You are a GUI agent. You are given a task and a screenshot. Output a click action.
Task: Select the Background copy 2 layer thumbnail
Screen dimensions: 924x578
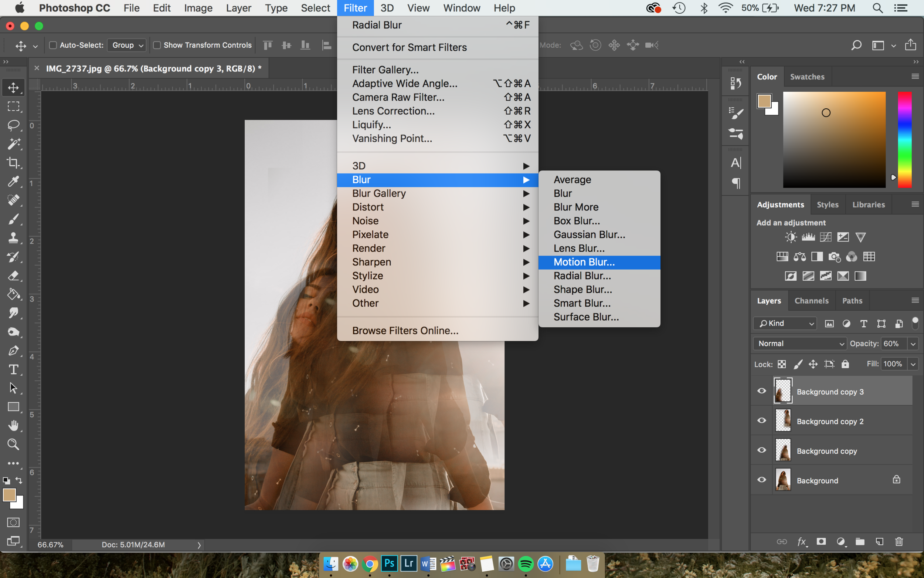coord(783,420)
